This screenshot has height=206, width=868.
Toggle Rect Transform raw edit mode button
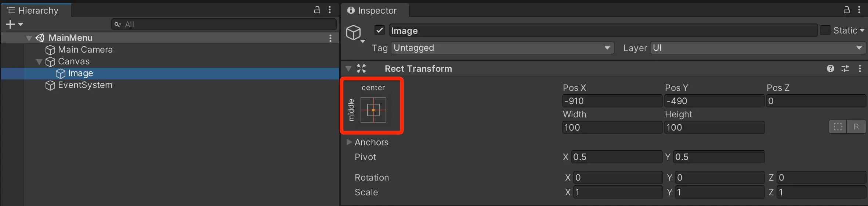[856, 127]
